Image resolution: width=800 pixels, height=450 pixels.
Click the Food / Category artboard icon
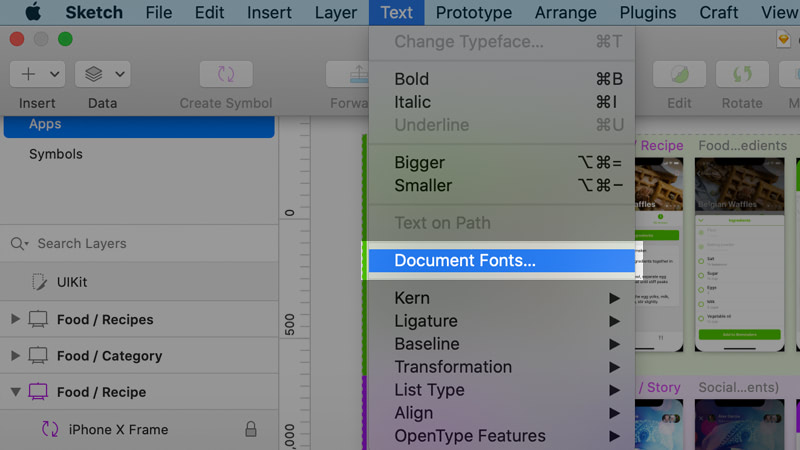[38, 356]
